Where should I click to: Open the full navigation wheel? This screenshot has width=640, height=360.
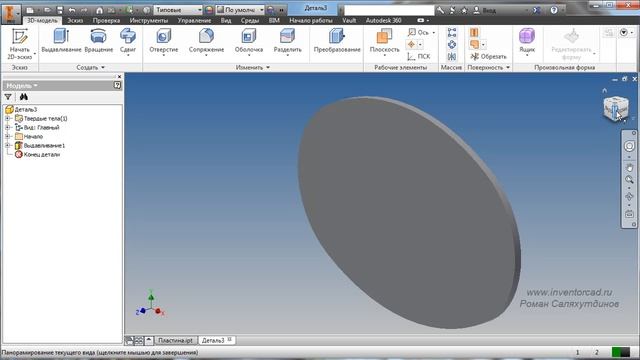pyautogui.click(x=629, y=146)
